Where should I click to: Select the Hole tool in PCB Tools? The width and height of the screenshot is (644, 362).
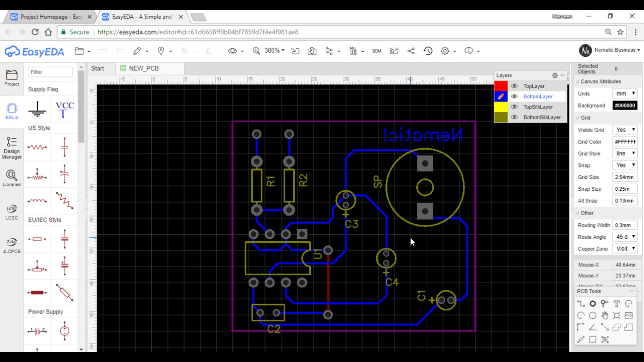pyautogui.click(x=616, y=315)
